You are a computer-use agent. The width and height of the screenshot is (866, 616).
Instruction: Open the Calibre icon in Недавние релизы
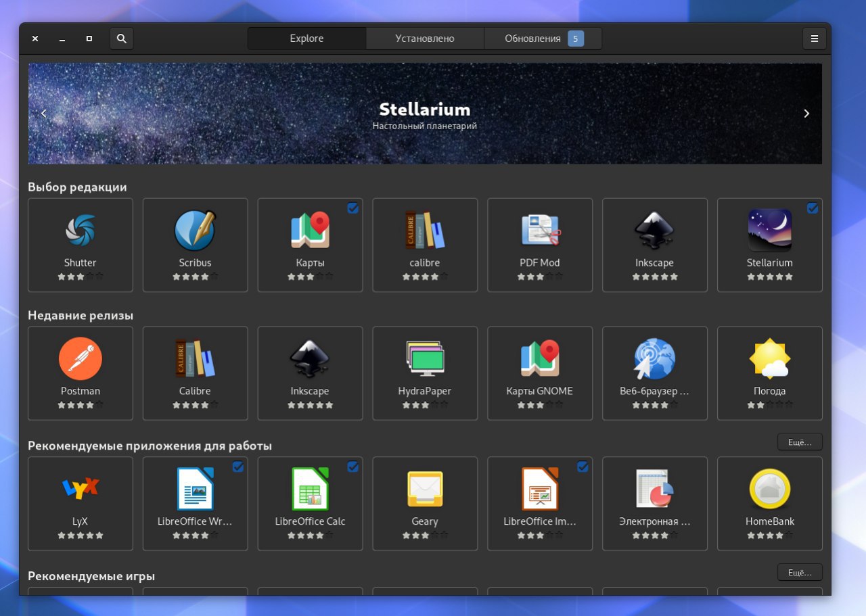(195, 358)
